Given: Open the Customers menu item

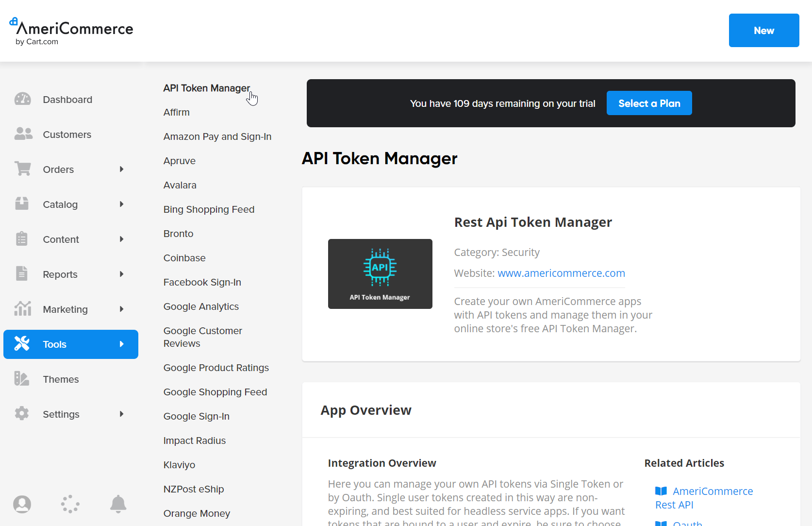Looking at the screenshot, I should pyautogui.click(x=71, y=135).
